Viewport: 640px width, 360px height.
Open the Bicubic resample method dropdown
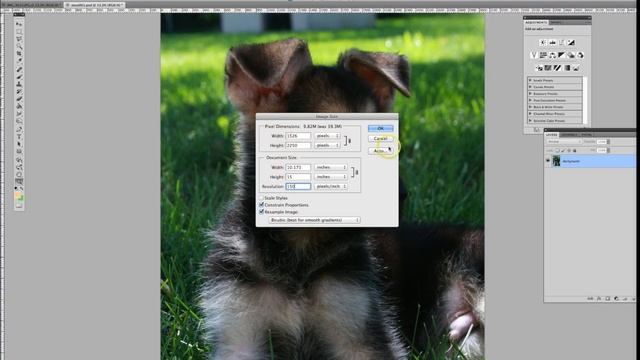[x=314, y=220]
